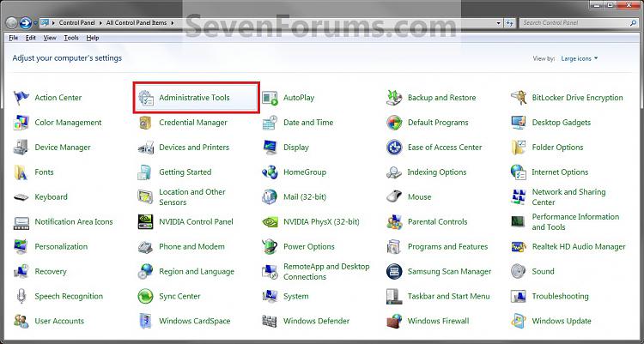Expand the arrow after All Control Panel Items
The image size is (644, 344).
click(172, 23)
